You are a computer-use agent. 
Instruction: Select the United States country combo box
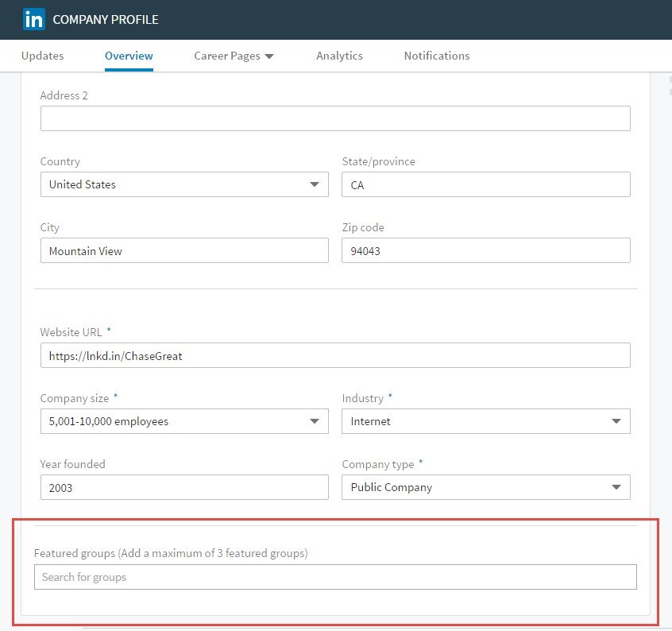click(185, 184)
